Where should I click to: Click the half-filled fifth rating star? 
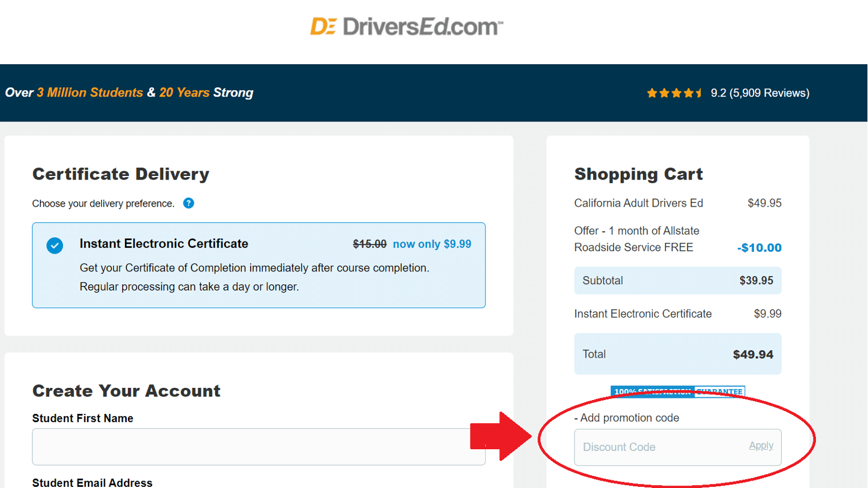tap(700, 92)
